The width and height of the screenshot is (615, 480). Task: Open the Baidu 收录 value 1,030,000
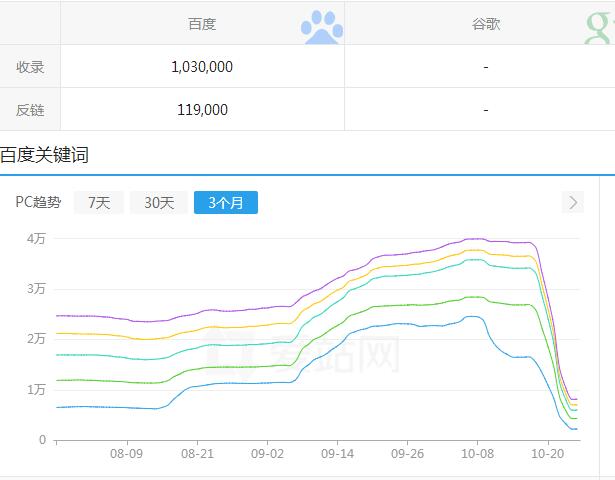pyautogui.click(x=202, y=67)
